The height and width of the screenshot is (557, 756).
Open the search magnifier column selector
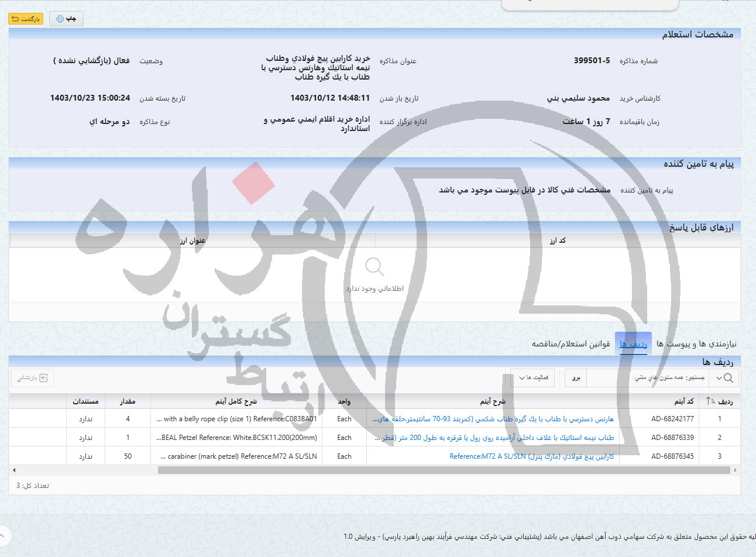pyautogui.click(x=724, y=378)
